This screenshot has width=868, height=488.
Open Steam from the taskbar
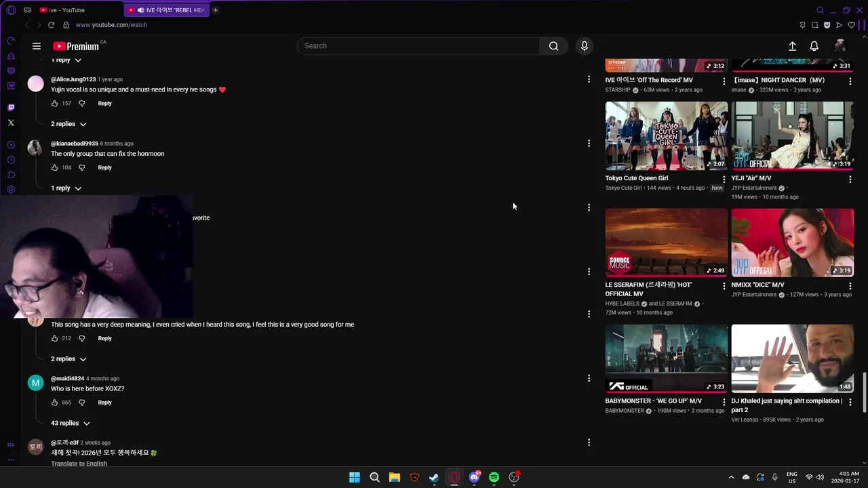(434, 478)
